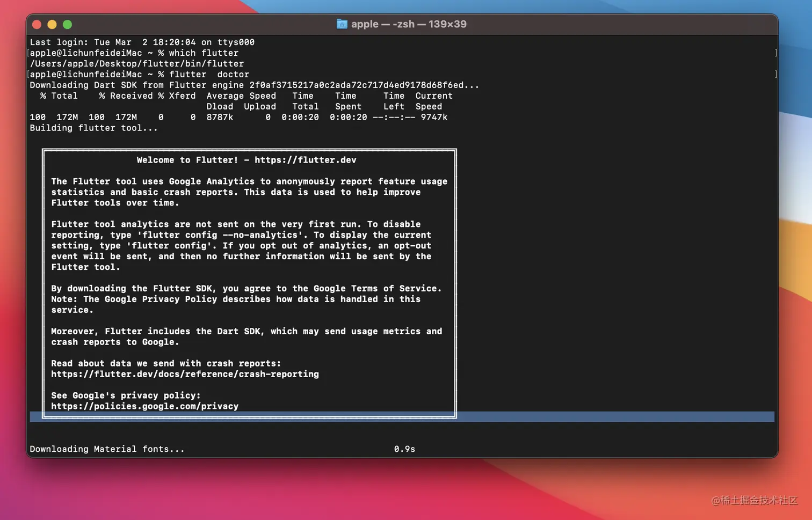812x520 pixels.
Task: Click the 'Building flutter tool...' line
Action: [x=94, y=128]
